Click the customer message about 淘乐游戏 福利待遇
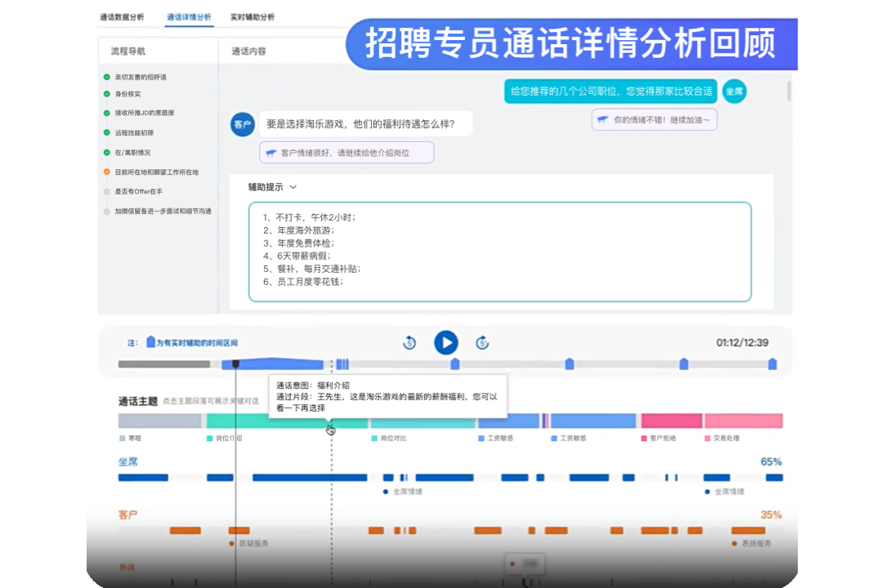 [365, 123]
